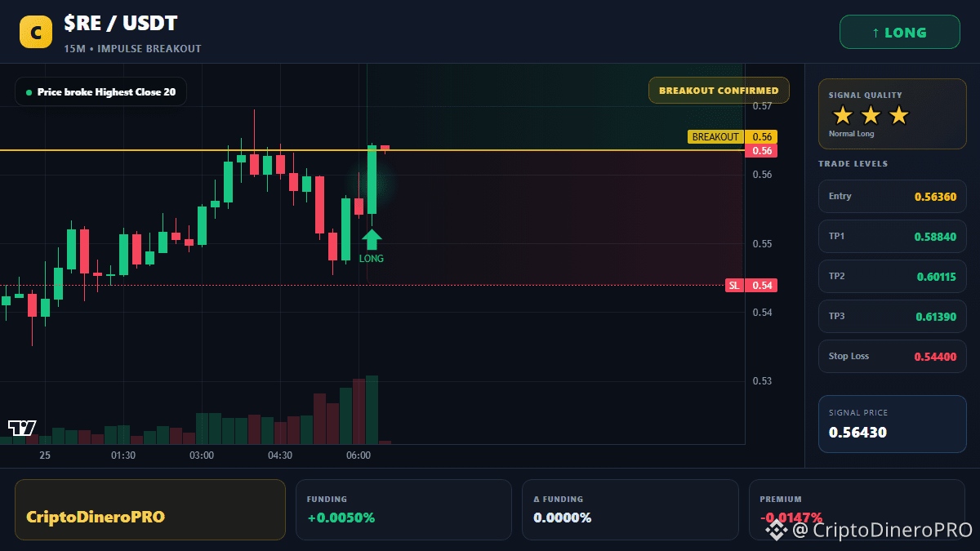Click the TradingView logo on chart

coord(22,428)
